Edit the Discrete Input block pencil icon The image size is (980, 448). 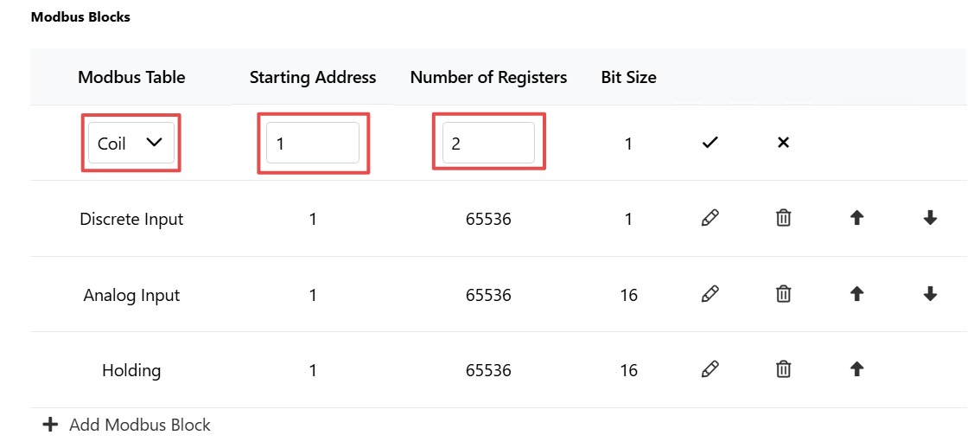(710, 218)
